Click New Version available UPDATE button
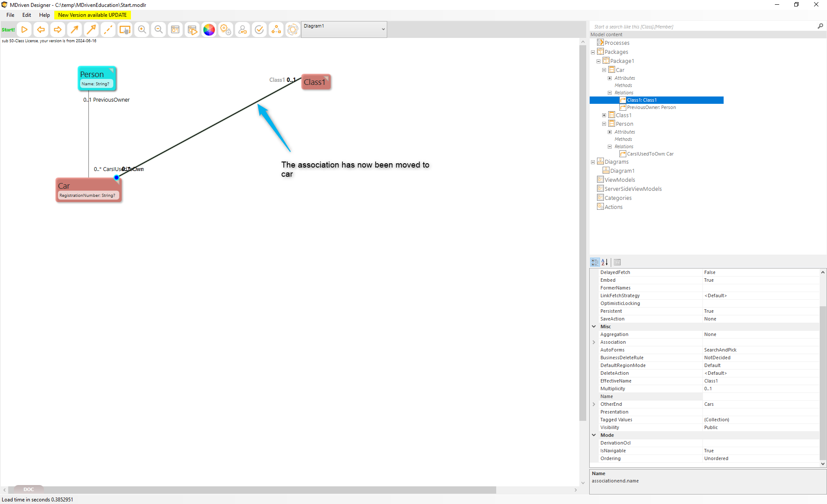This screenshot has width=827, height=504. pos(92,15)
